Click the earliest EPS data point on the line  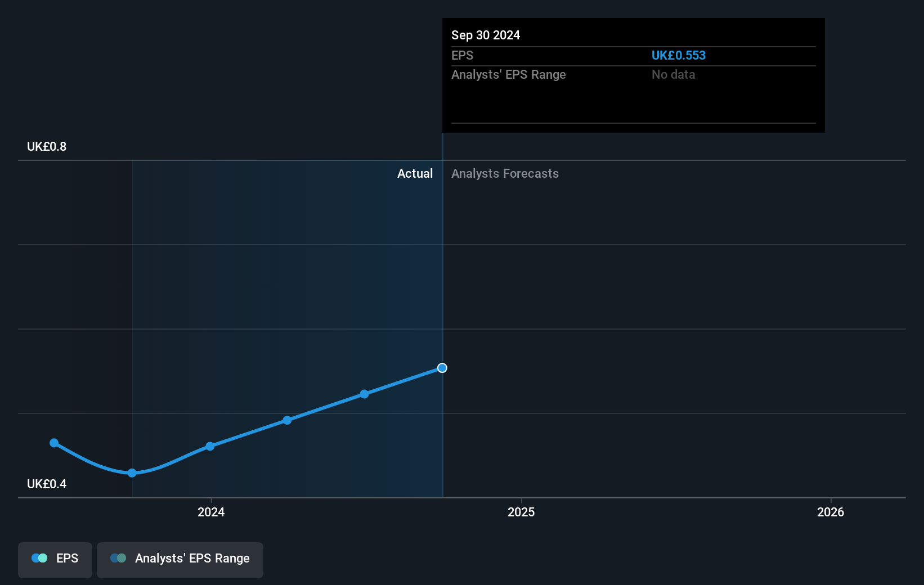53,443
